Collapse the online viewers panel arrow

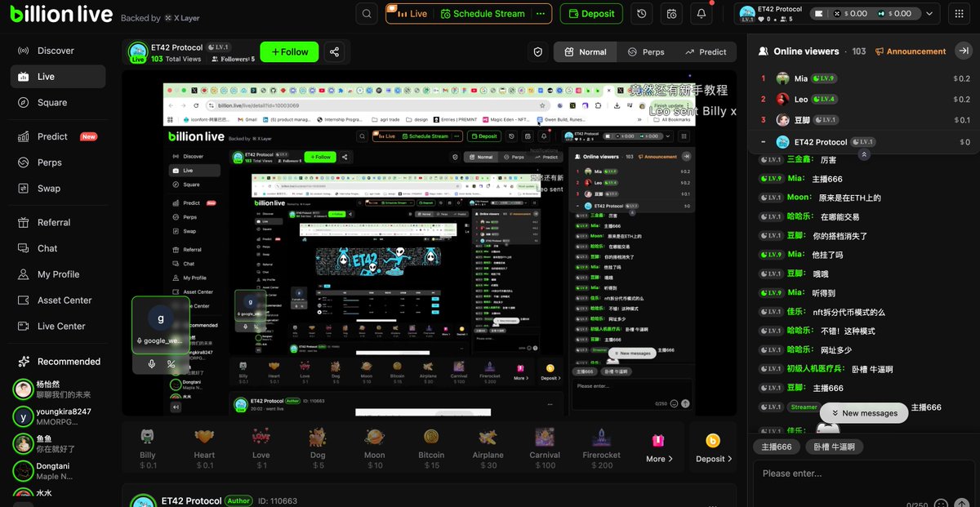pyautogui.click(x=962, y=51)
